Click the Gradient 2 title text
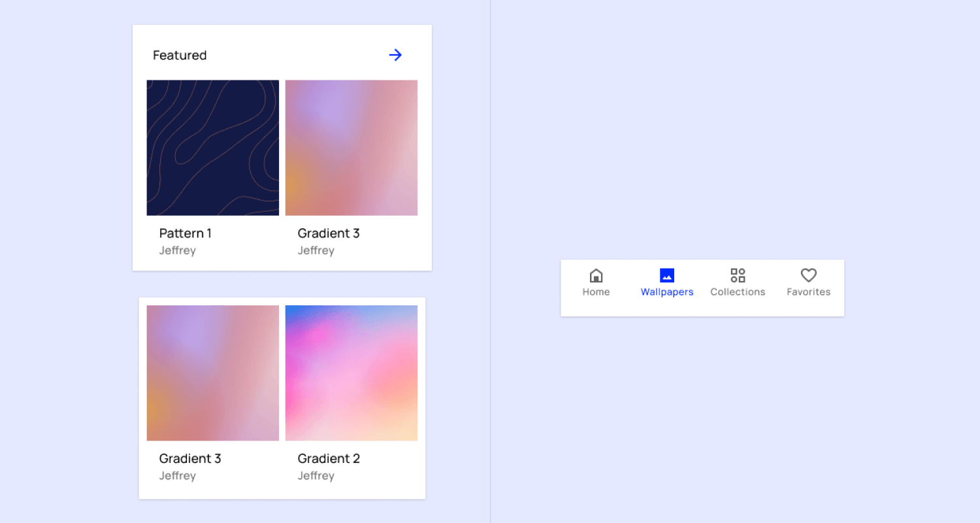The image size is (980, 523). [x=329, y=459]
